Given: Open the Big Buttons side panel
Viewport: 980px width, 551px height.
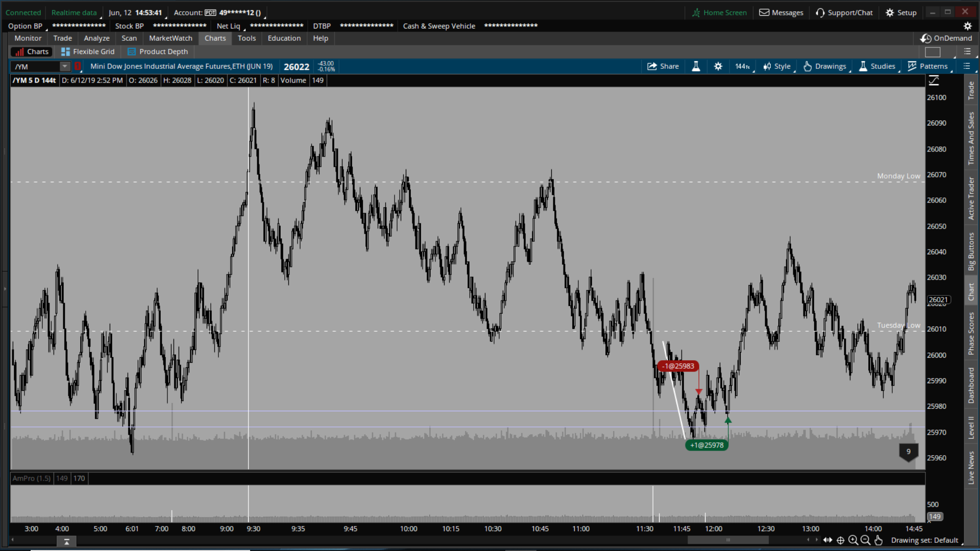Looking at the screenshot, I should (x=971, y=252).
